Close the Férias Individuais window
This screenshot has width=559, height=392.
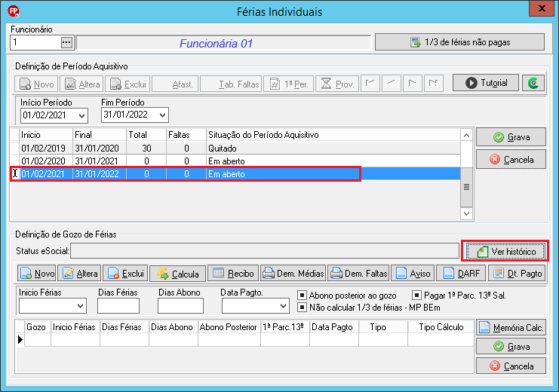[x=542, y=8]
